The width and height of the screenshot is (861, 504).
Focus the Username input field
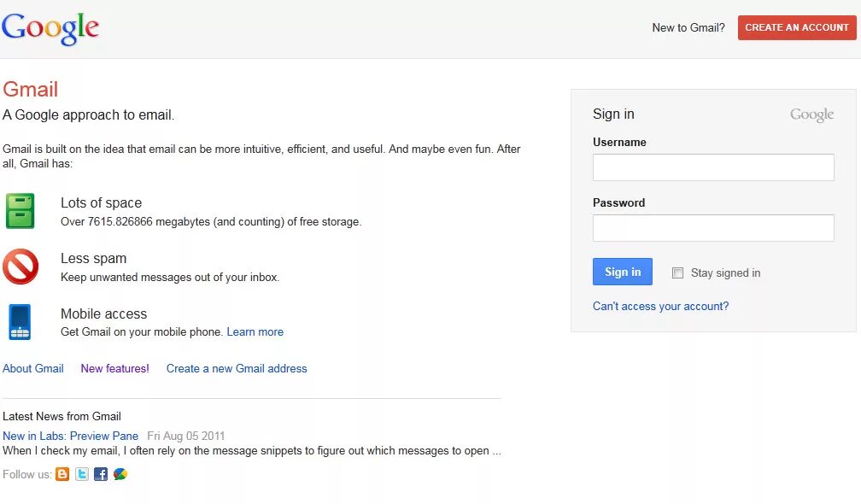coord(713,167)
